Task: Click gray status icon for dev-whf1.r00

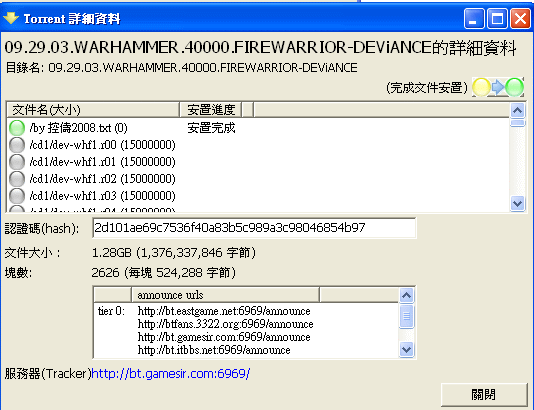Action: click(x=17, y=145)
